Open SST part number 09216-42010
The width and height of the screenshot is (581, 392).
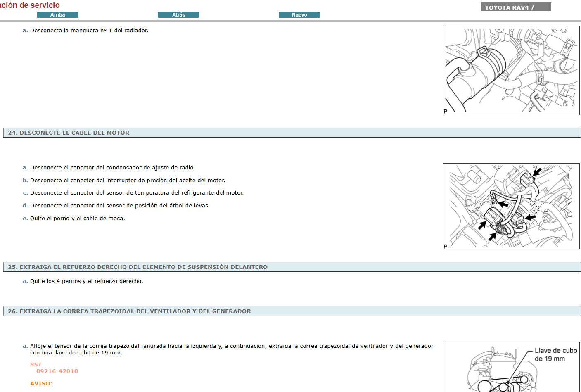coord(57,371)
